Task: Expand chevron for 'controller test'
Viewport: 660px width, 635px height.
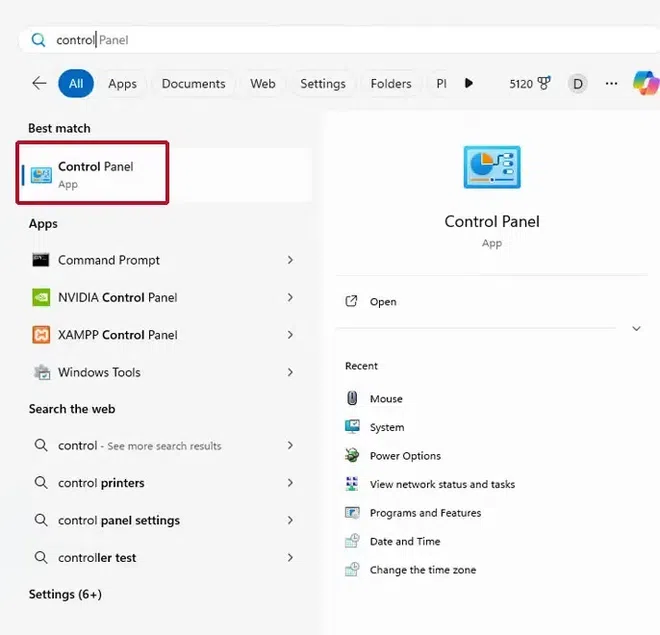Action: point(290,558)
